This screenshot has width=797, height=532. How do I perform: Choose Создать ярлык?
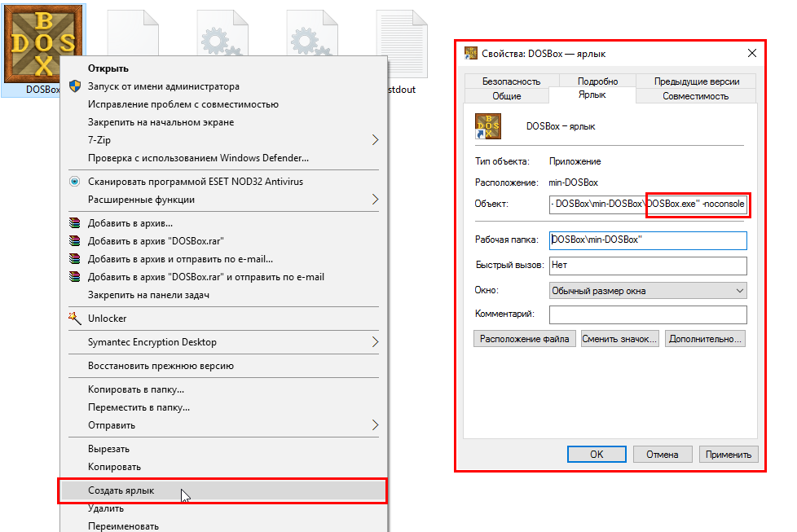pos(222,490)
